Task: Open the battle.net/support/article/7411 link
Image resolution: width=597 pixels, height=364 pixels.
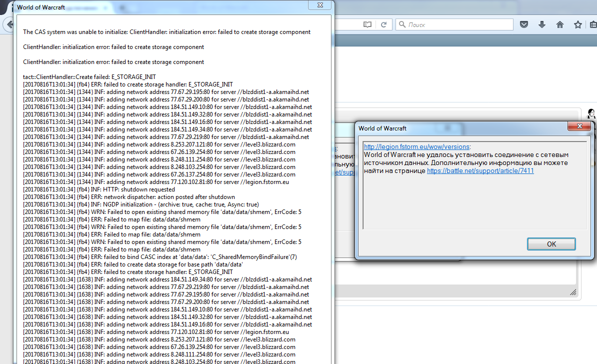Action: (480, 170)
